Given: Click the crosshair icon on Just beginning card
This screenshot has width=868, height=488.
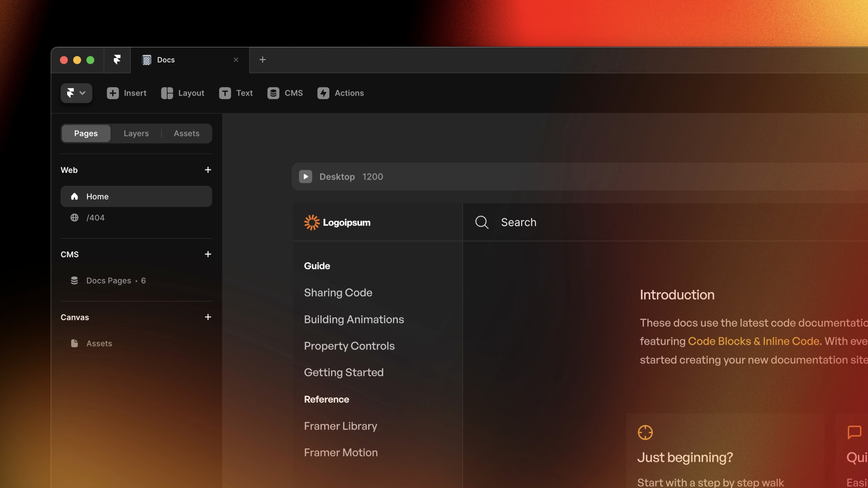Looking at the screenshot, I should (645, 432).
